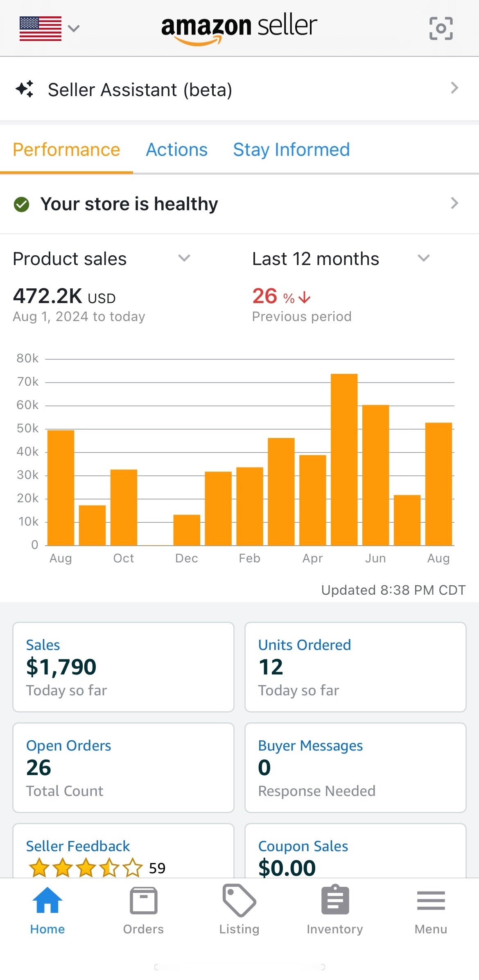Open the Open Orders card
This screenshot has width=479, height=980.
(123, 767)
